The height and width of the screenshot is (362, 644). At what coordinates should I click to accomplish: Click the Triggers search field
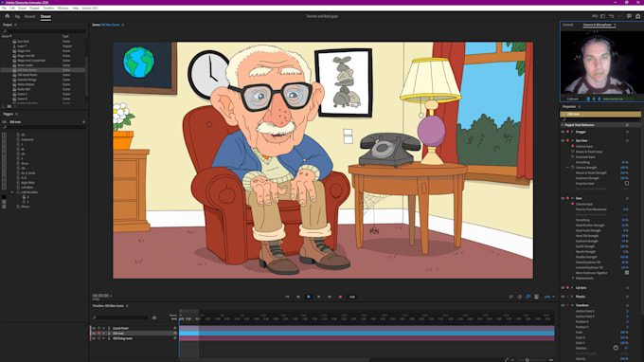tap(45, 127)
